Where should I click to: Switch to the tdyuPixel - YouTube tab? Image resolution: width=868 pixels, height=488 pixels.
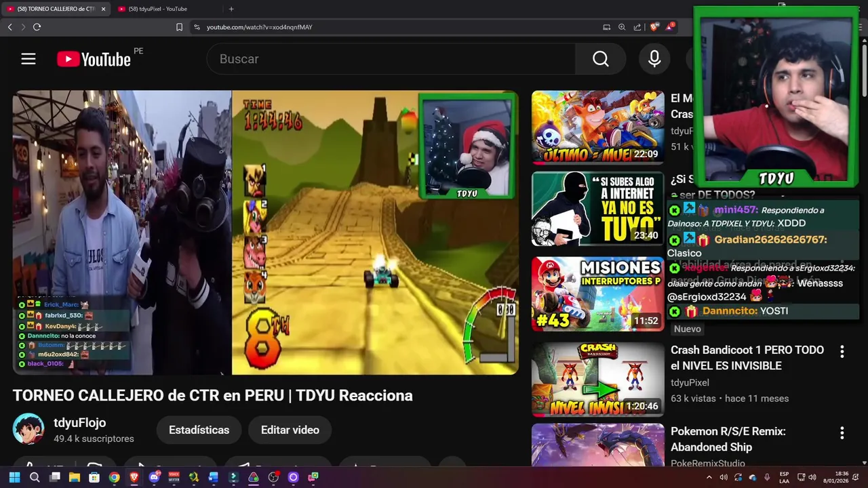click(157, 9)
